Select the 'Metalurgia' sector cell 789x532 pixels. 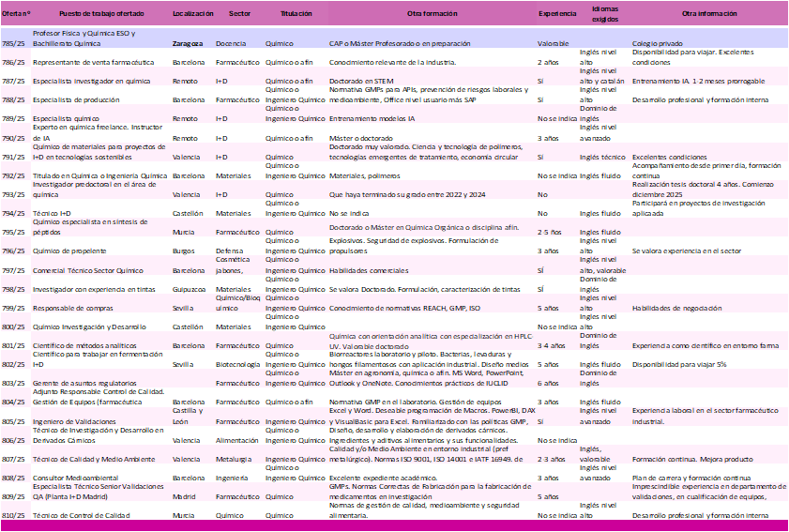click(234, 459)
